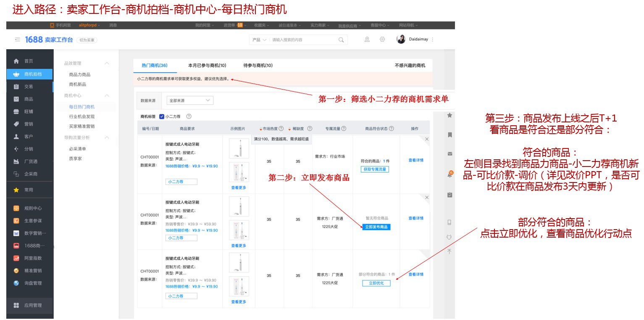Open 精准营销 app icon

16,271
